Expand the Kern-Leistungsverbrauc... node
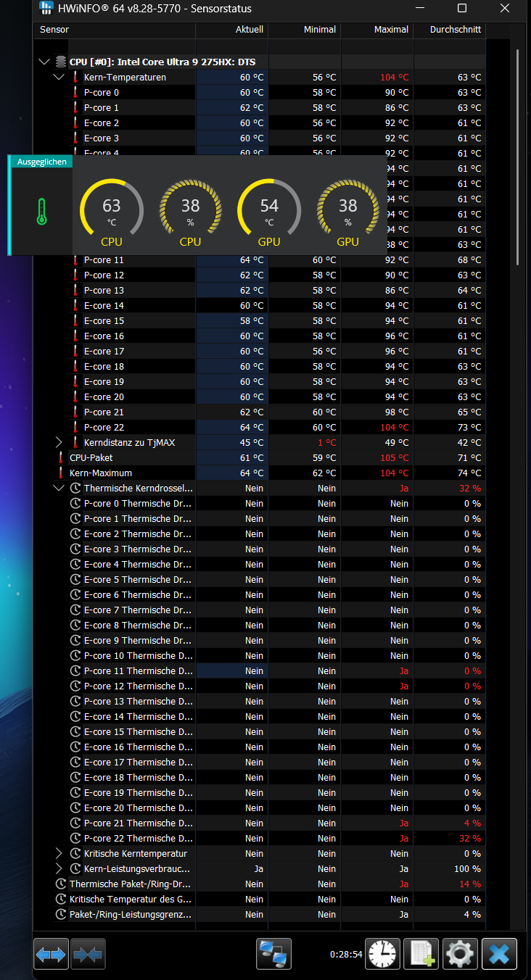This screenshot has height=980, width=531. pyautogui.click(x=59, y=869)
